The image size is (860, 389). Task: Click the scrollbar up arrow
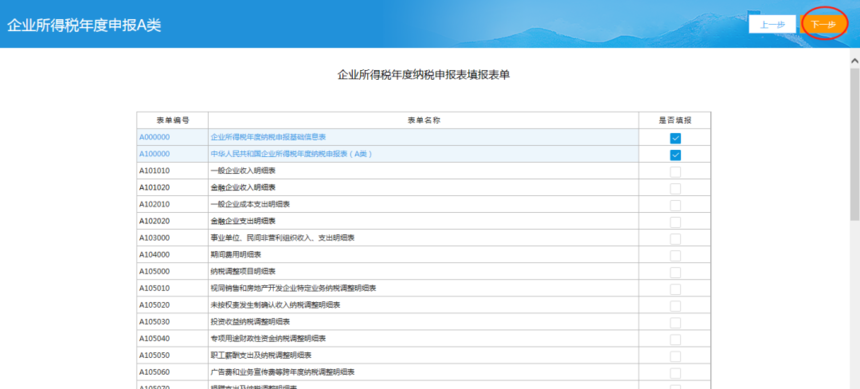tap(855, 59)
